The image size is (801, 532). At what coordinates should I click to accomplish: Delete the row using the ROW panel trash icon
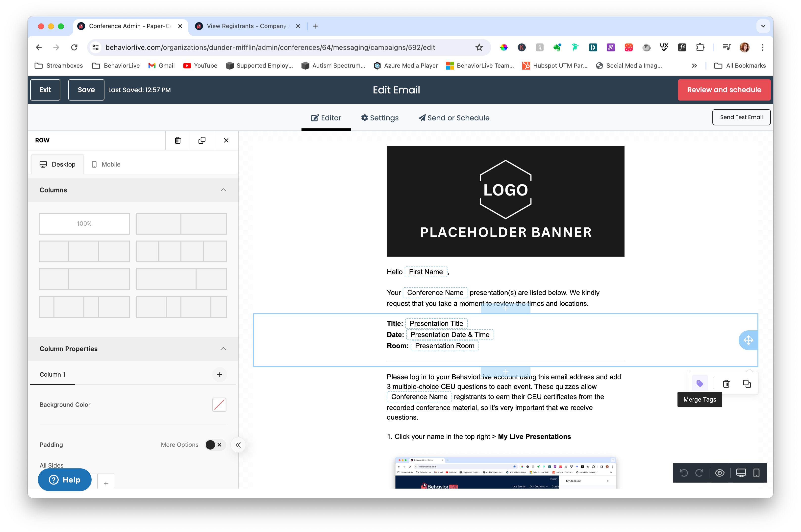177,140
